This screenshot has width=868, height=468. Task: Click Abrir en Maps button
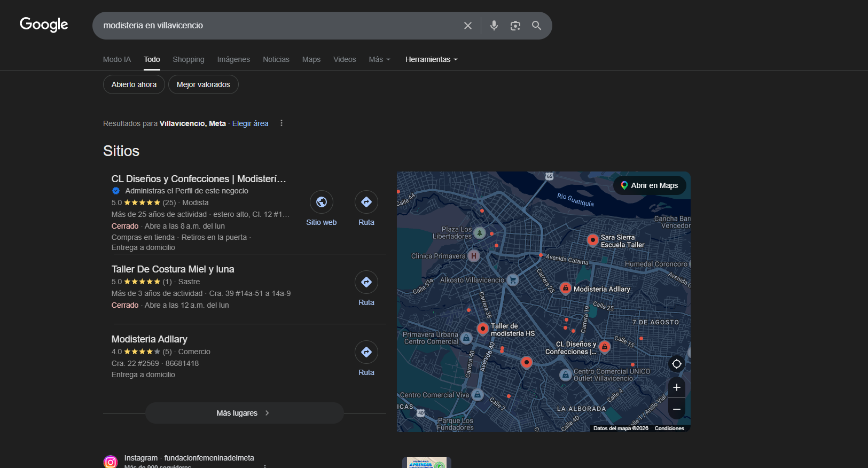[x=650, y=185]
